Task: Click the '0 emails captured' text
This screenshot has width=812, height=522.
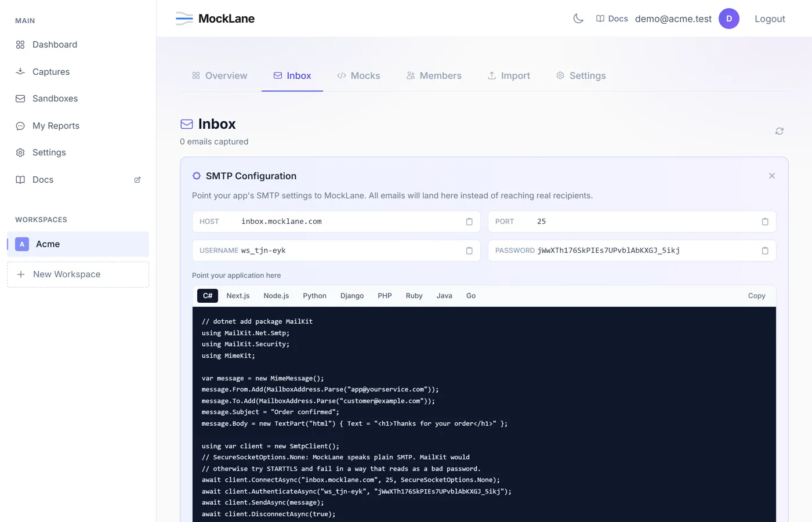Action: 214,142
